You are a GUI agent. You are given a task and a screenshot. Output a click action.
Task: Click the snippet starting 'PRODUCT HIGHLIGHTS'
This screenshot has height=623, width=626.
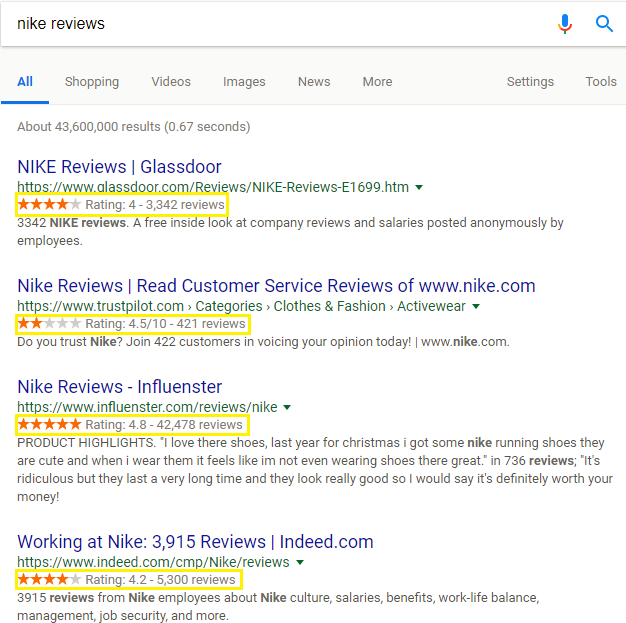click(315, 470)
